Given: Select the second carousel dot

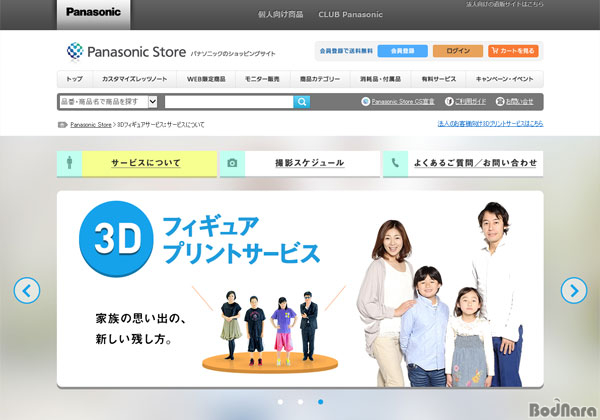Looking at the screenshot, I should coord(300,402).
